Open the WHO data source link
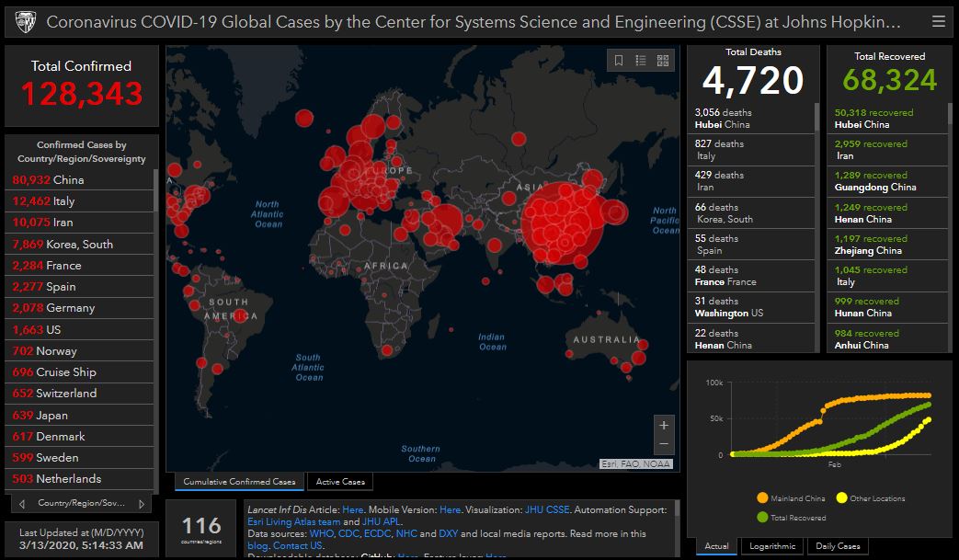Viewport: 959px width, 560px height. click(x=322, y=533)
